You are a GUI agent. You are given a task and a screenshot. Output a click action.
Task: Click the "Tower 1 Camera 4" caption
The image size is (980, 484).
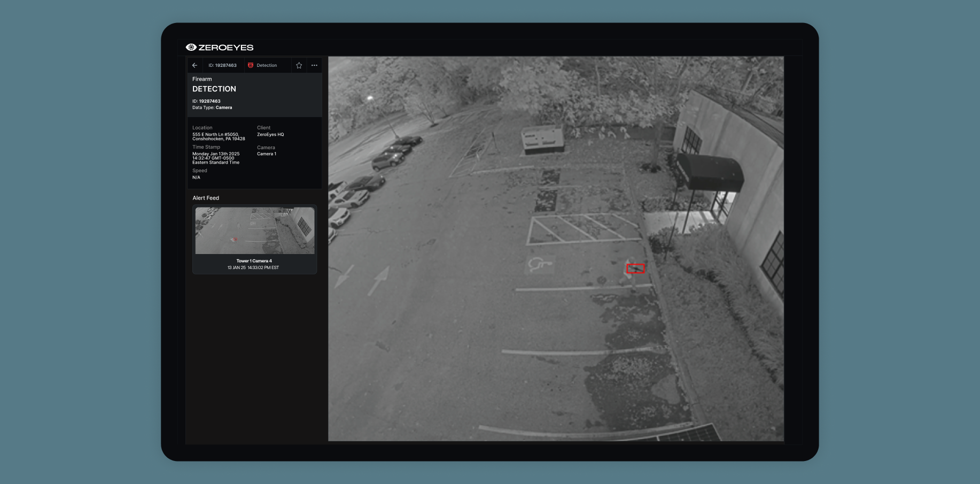coord(254,261)
